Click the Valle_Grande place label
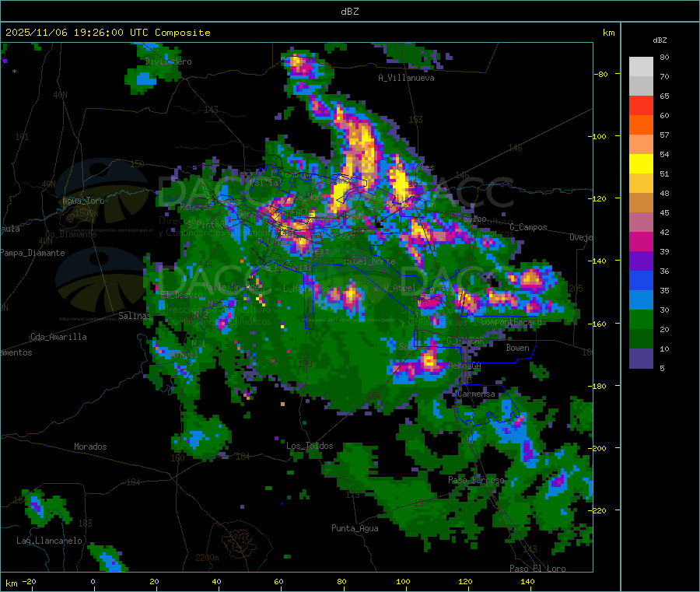Screen dimensions: 700x592 coord(231,287)
